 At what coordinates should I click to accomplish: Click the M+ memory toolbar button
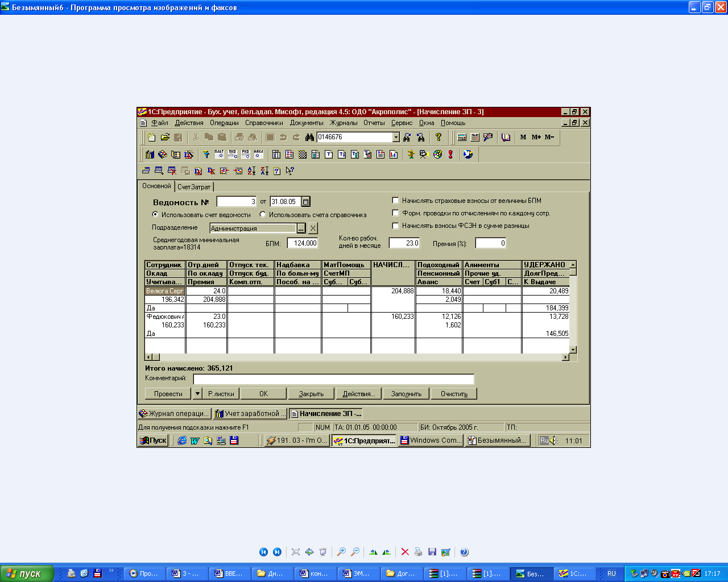tap(536, 137)
